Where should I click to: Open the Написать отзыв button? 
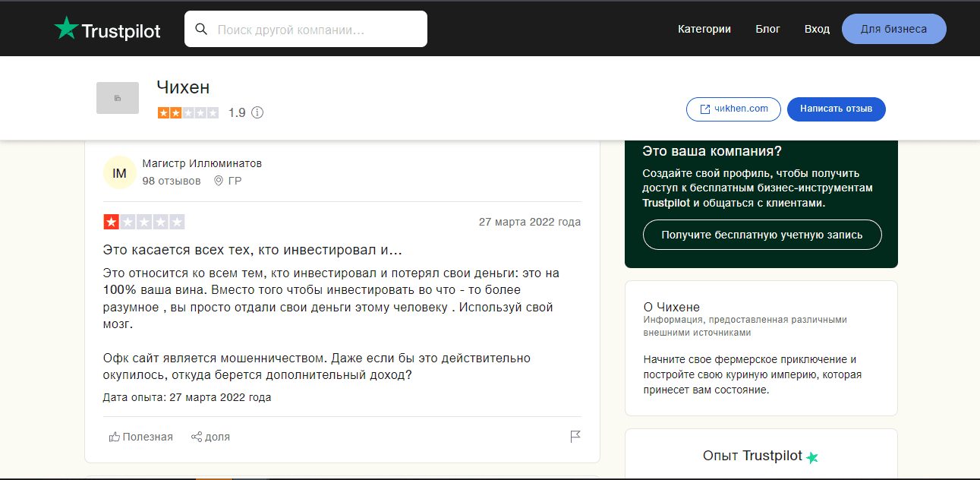pos(836,109)
